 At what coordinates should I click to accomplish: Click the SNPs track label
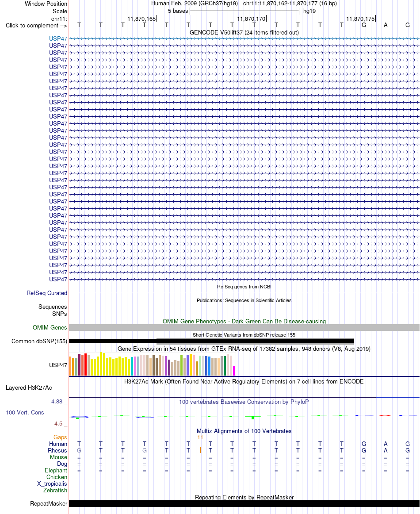(59, 314)
